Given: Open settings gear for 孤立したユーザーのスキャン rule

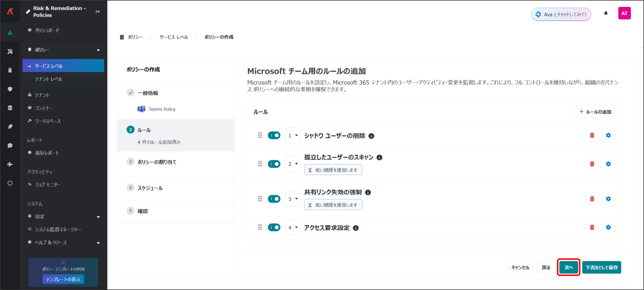Looking at the screenshot, I should tap(608, 164).
